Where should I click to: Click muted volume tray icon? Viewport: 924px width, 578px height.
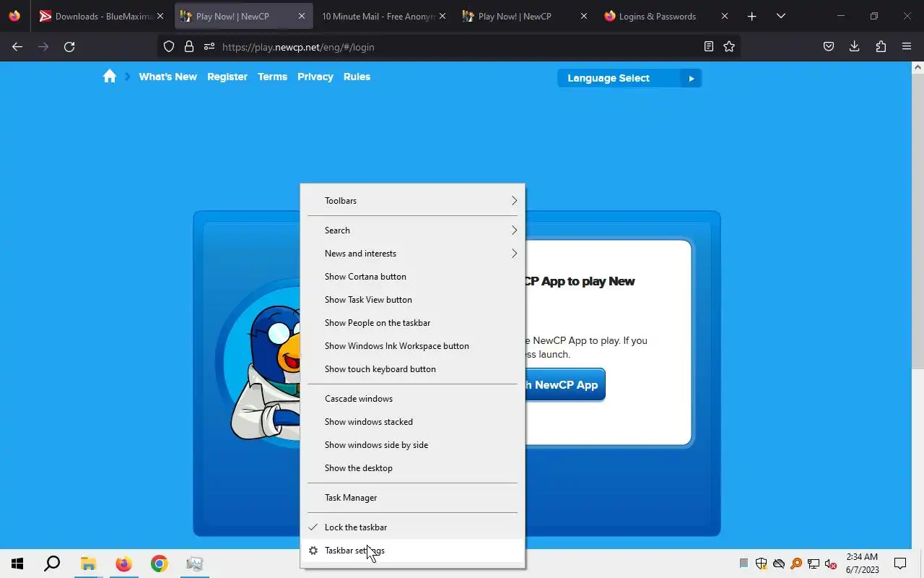click(x=831, y=564)
